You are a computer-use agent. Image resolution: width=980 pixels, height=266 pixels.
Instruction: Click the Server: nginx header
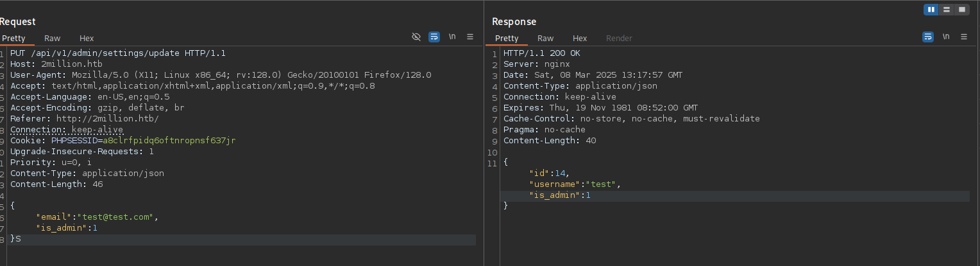coord(537,64)
